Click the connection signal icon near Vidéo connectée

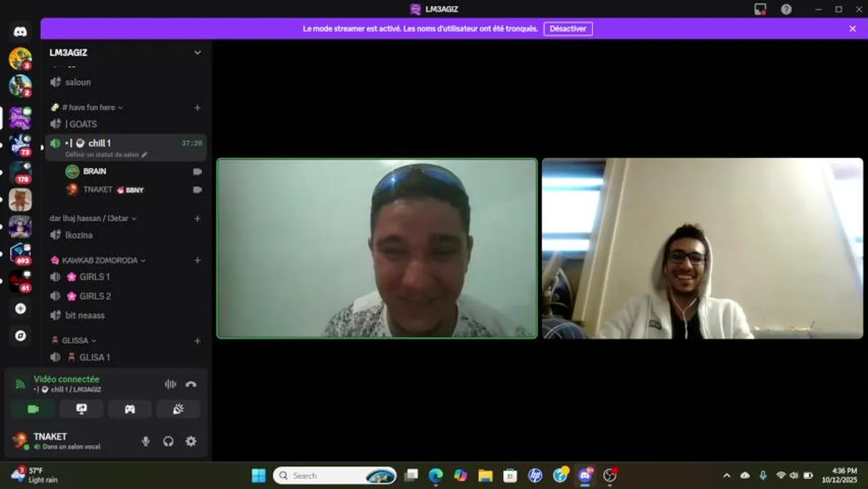tap(20, 384)
